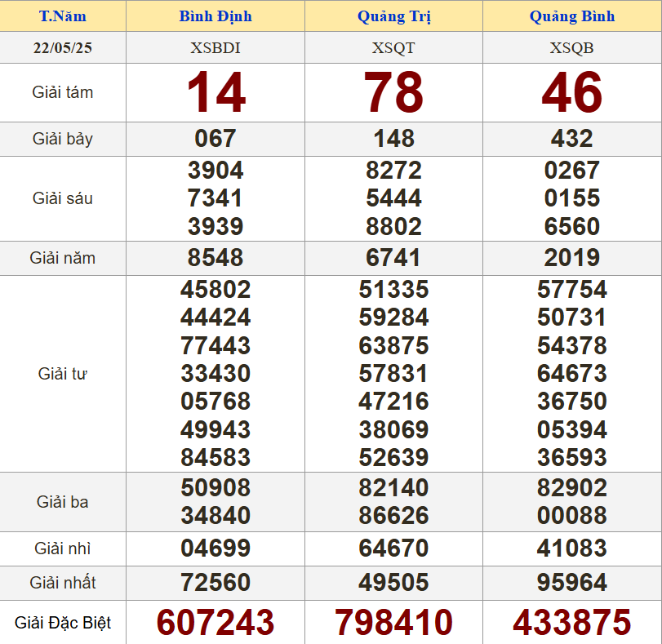662x644 pixels.
Task: Select the Giải tư row label
Action: (63, 374)
